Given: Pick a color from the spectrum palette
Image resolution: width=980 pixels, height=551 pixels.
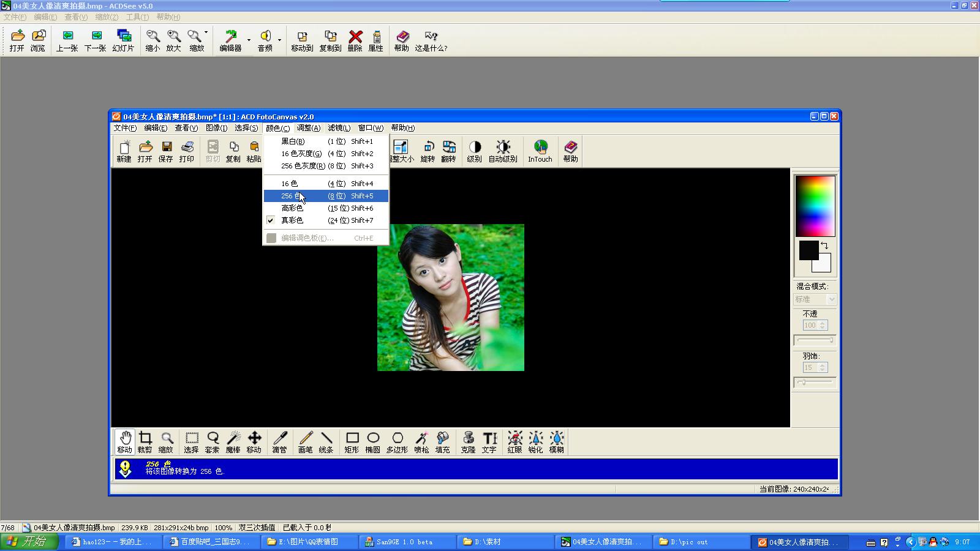Looking at the screenshot, I should (815, 206).
